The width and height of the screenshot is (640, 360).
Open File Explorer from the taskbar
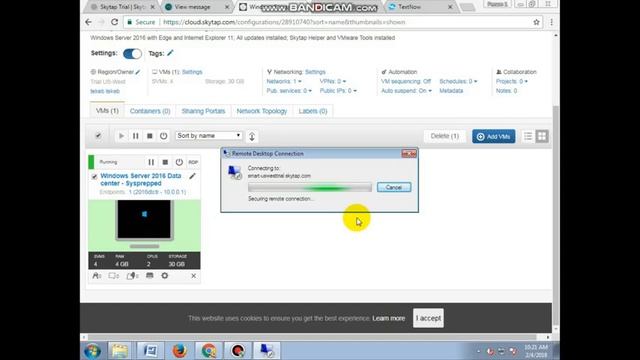[120, 351]
